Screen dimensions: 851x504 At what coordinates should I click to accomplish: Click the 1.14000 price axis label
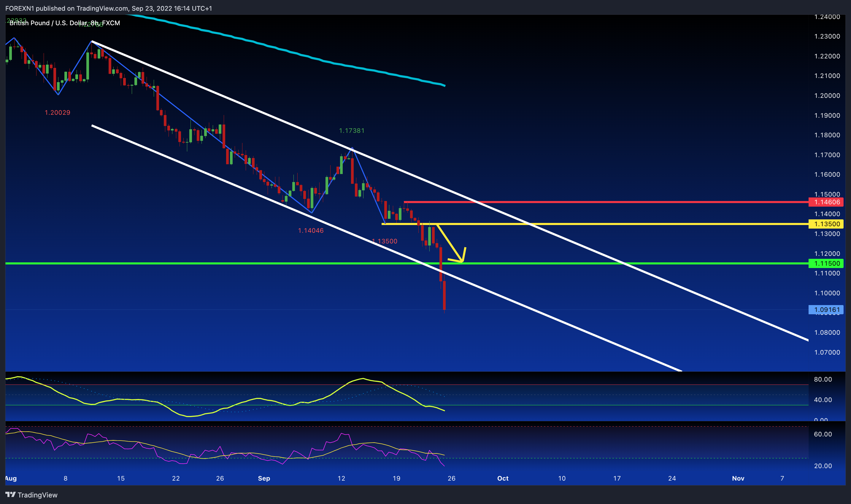pyautogui.click(x=827, y=214)
